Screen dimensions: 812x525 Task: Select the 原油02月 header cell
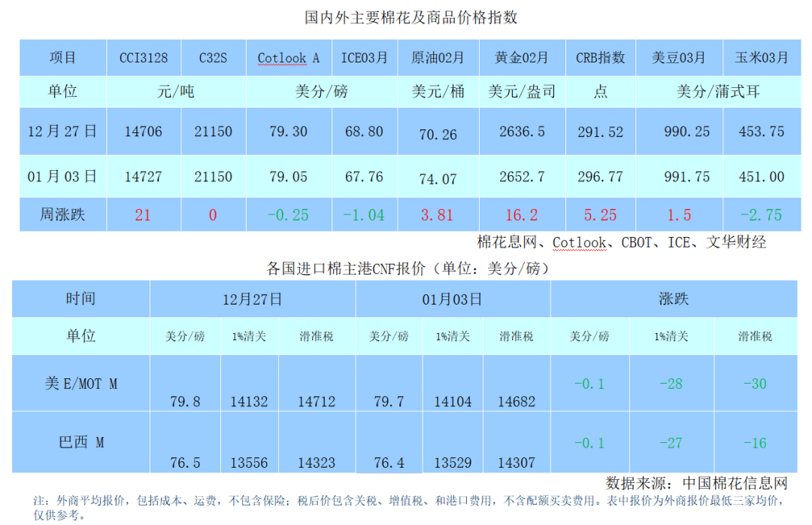click(438, 56)
